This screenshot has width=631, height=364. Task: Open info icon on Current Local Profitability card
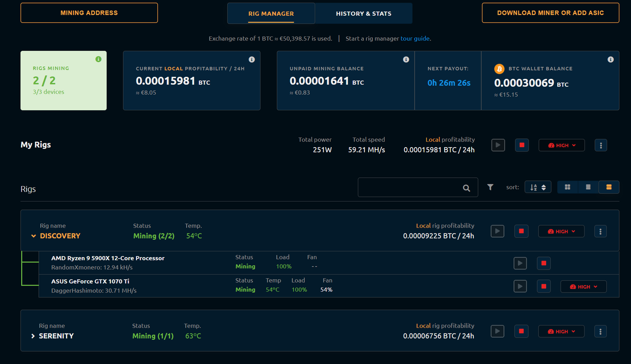(x=252, y=60)
